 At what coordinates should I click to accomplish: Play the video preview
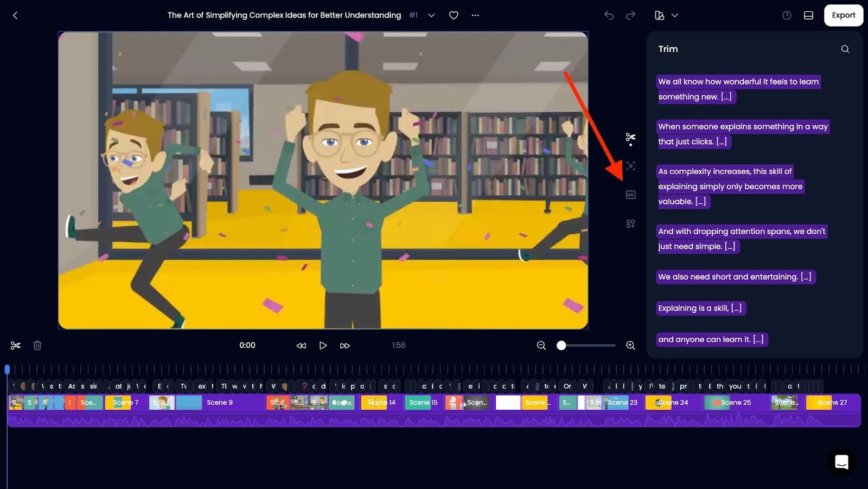point(323,345)
